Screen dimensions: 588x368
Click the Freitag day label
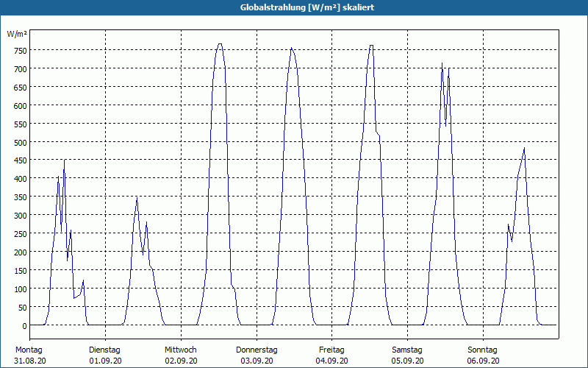pos(331,350)
